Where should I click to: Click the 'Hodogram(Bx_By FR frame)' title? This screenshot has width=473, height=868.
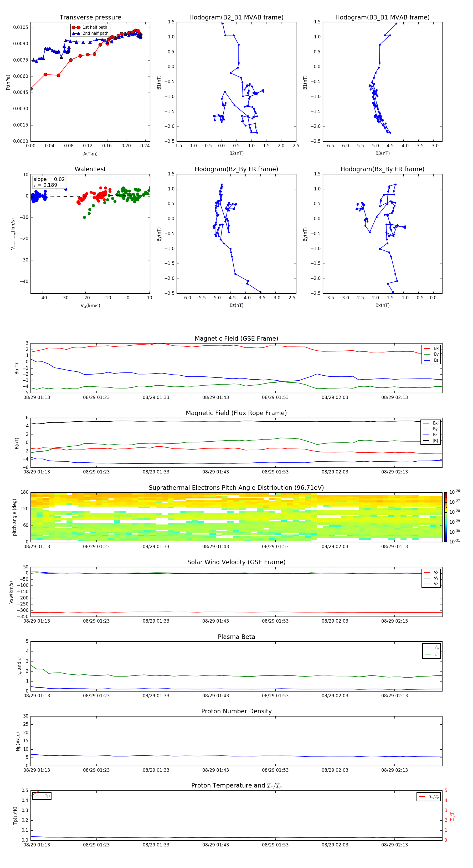pyautogui.click(x=382, y=169)
